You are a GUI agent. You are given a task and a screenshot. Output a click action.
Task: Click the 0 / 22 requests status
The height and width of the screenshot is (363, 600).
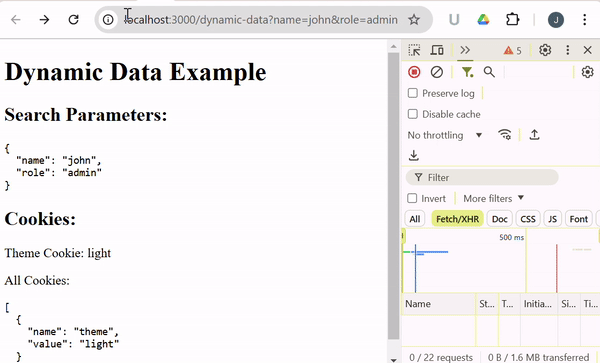(x=441, y=357)
